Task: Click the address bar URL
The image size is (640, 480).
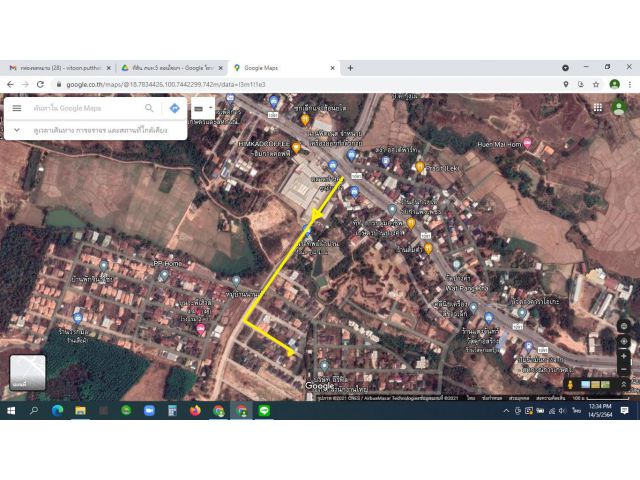Action: pyautogui.click(x=166, y=84)
